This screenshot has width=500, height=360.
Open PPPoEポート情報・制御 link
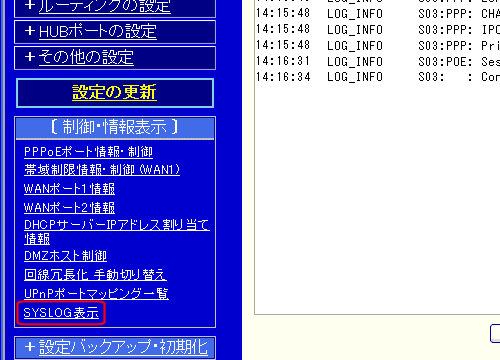88,152
